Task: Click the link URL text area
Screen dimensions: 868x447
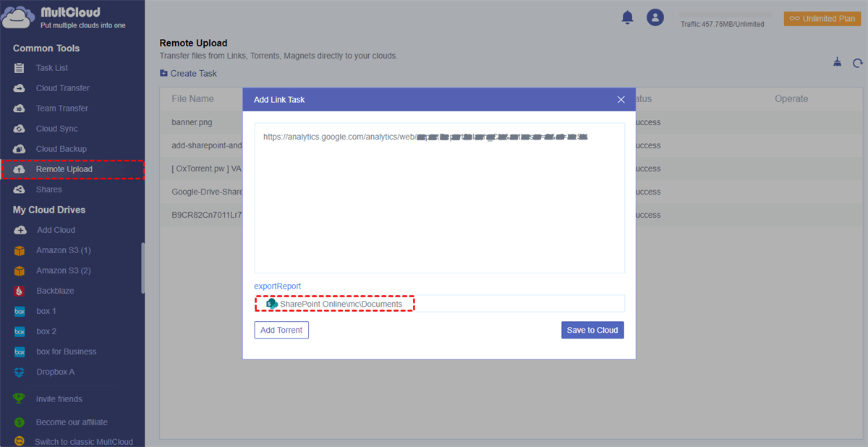Action: coord(440,197)
